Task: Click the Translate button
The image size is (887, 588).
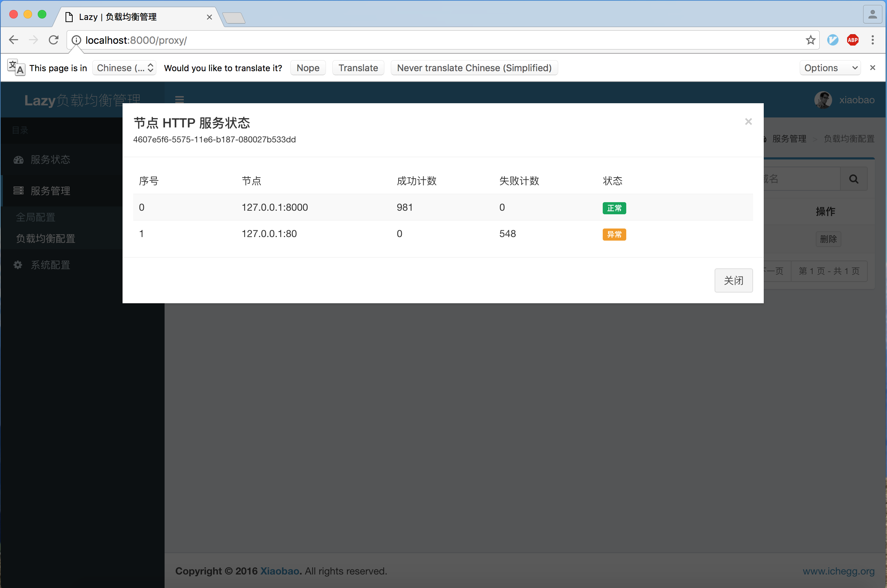Action: tap(358, 68)
